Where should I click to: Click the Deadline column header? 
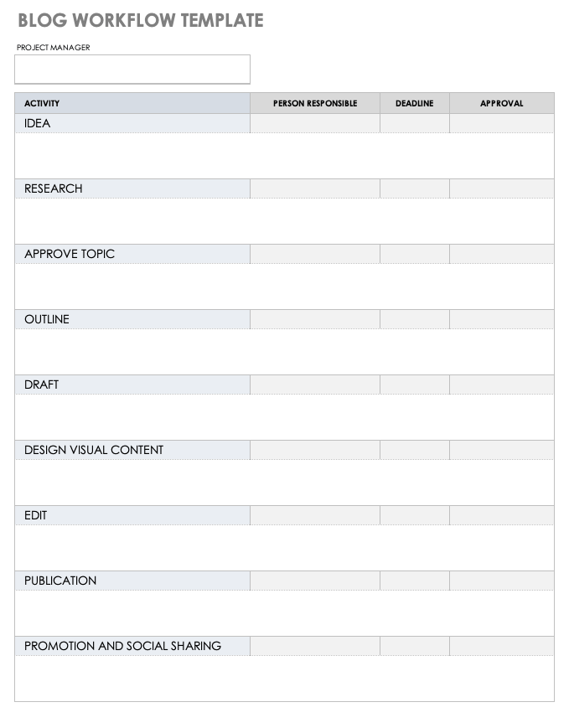click(414, 103)
